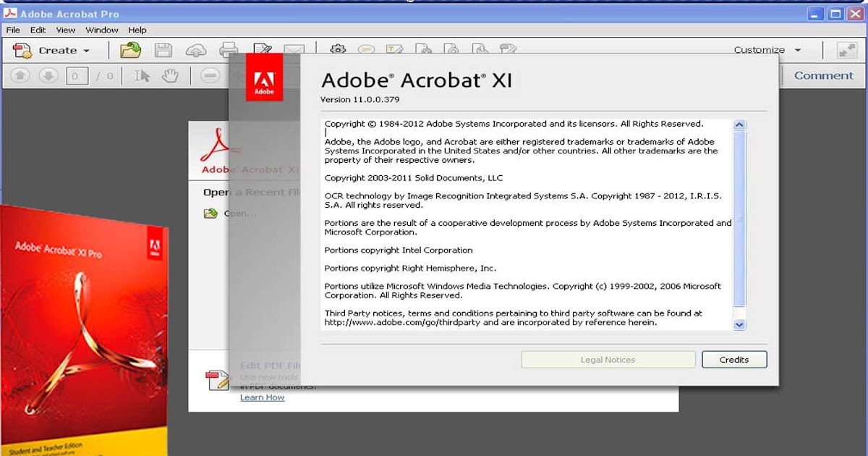Click the page number input field
This screenshot has height=456, width=868.
tap(77, 75)
